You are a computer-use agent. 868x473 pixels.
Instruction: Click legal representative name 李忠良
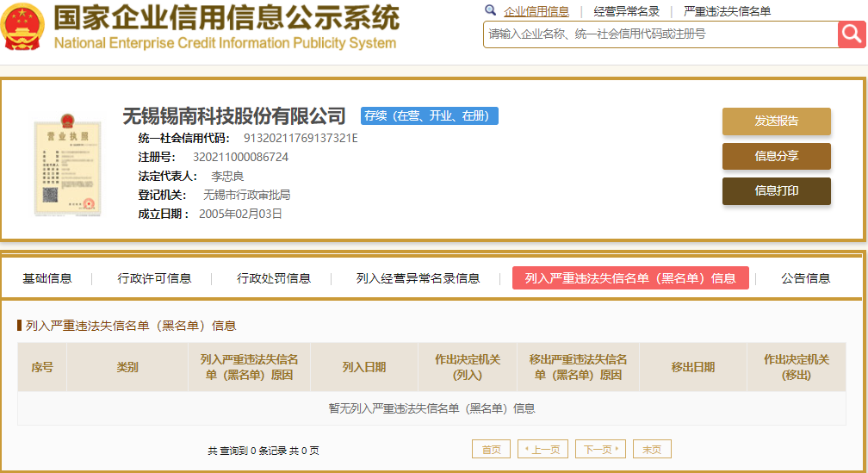coord(227,176)
